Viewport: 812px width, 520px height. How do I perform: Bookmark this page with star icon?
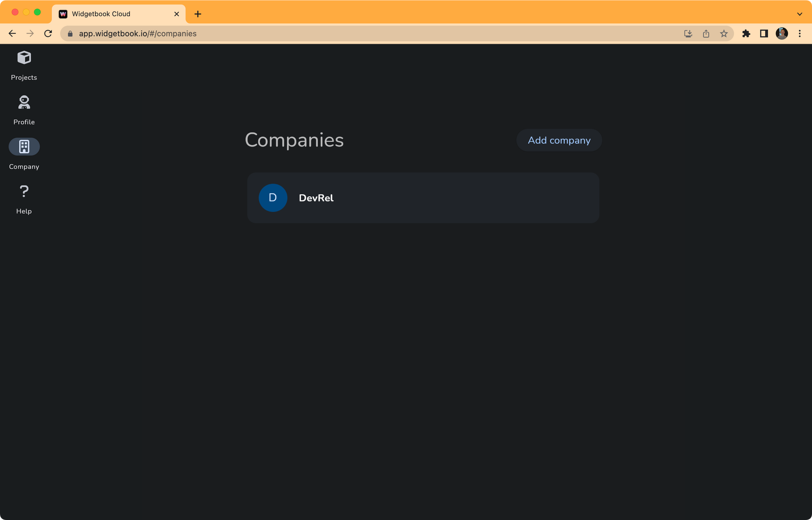[724, 34]
